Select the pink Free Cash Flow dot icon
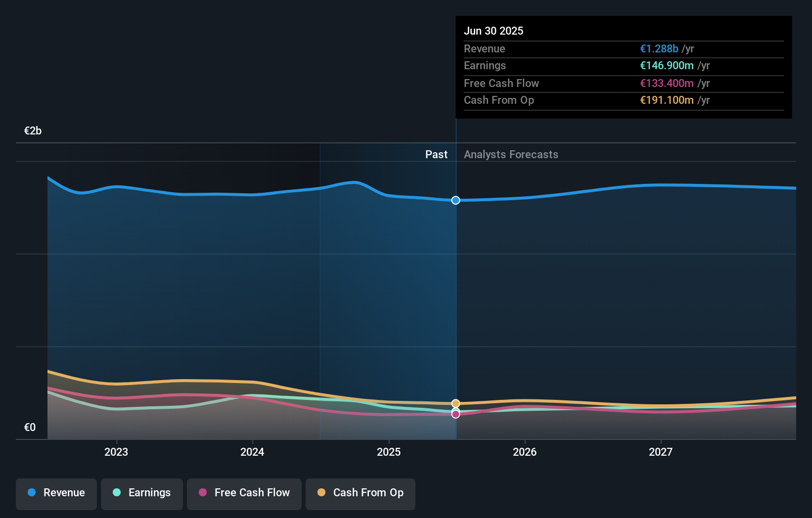Image resolution: width=812 pixels, height=518 pixels. point(203,493)
